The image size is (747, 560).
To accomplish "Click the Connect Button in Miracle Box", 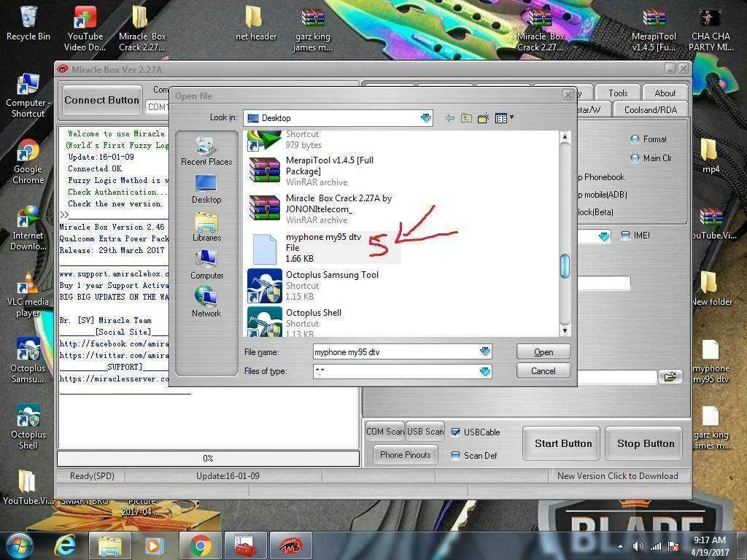I will pos(102,100).
